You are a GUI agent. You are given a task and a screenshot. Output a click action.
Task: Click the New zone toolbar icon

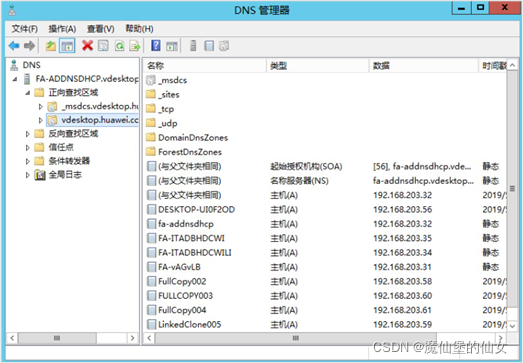coord(224,46)
